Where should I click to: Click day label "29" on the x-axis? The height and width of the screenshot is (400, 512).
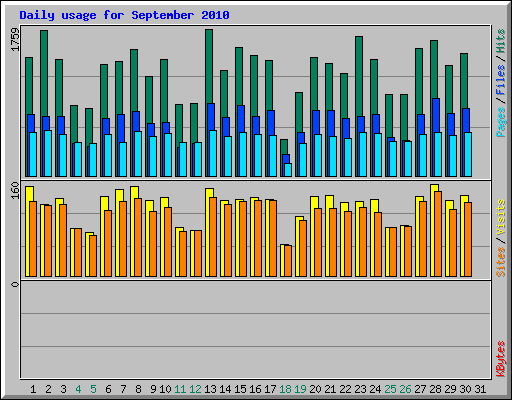click(x=450, y=389)
